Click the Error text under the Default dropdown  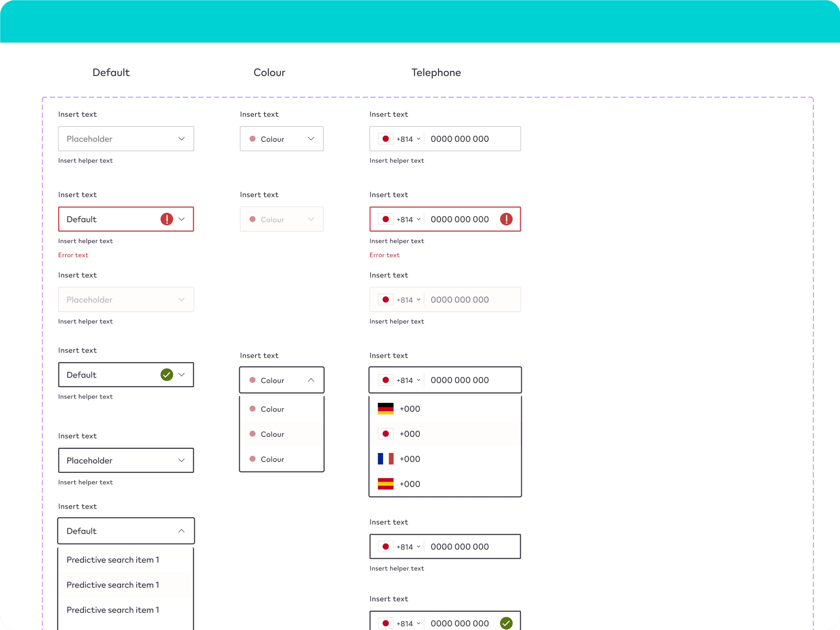click(73, 255)
